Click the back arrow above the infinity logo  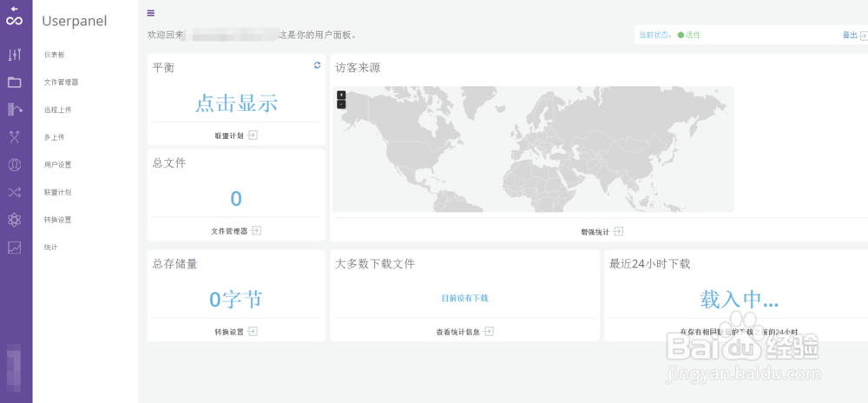pos(15,10)
